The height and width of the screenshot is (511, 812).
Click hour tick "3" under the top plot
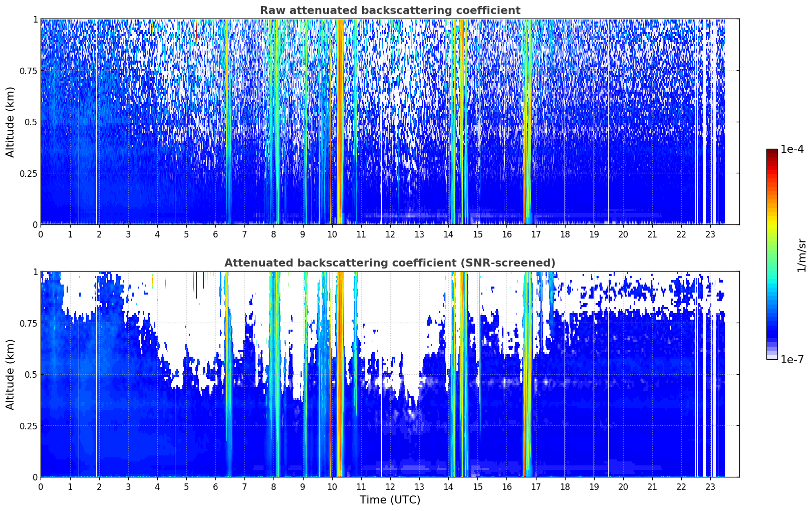pyautogui.click(x=128, y=234)
